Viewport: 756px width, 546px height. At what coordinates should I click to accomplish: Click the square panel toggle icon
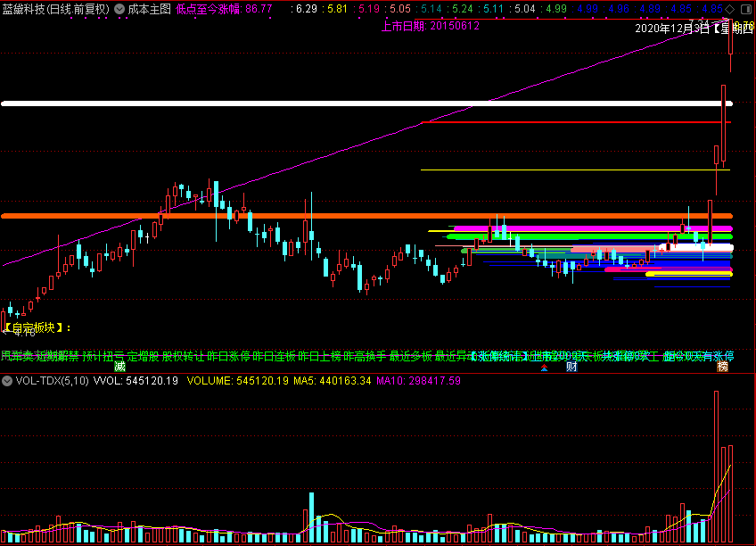click(x=745, y=9)
